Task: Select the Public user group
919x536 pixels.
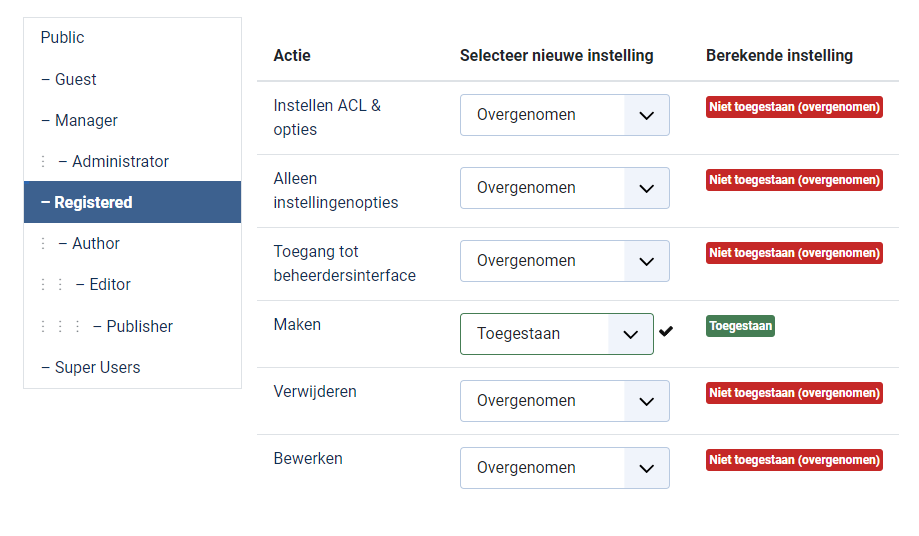Action: [63, 38]
